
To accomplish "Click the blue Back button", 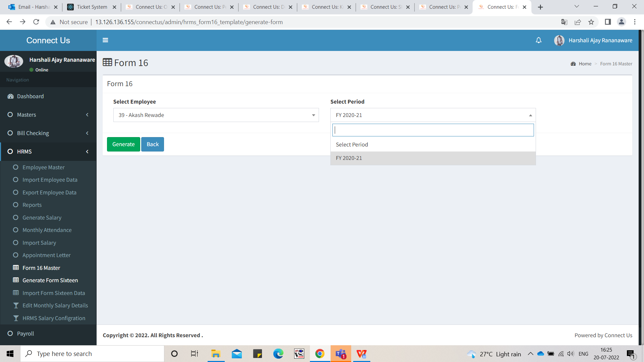I will coord(153,144).
